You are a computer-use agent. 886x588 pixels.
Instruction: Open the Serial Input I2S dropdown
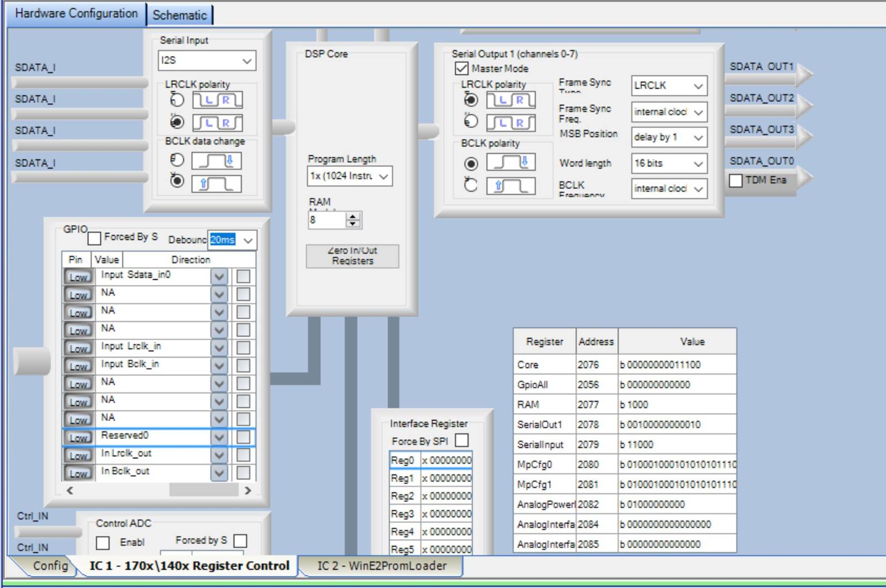207,60
